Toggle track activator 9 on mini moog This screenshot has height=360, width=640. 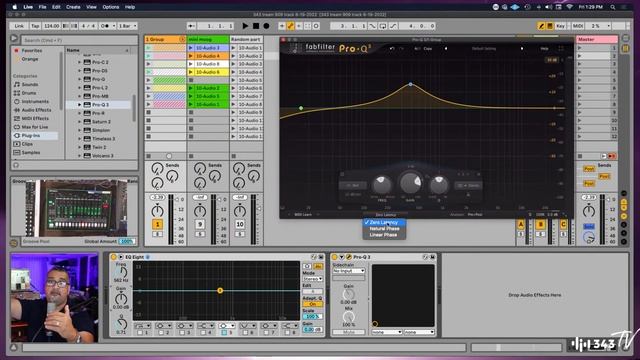200,224
